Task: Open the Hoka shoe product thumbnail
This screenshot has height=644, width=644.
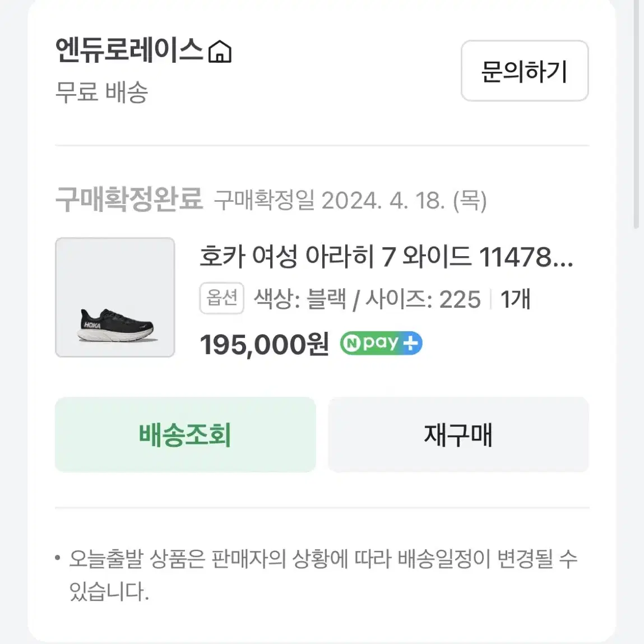Action: click(x=115, y=297)
